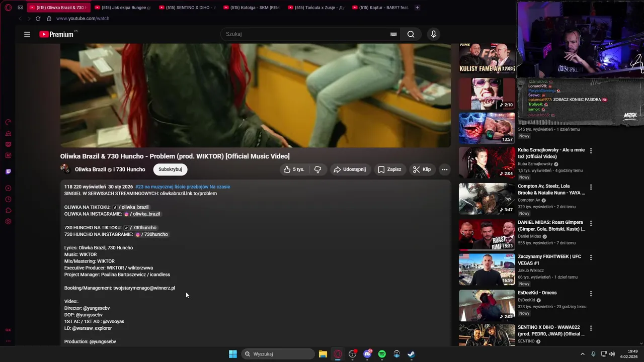Reload the page with refresh icon

(x=38, y=19)
